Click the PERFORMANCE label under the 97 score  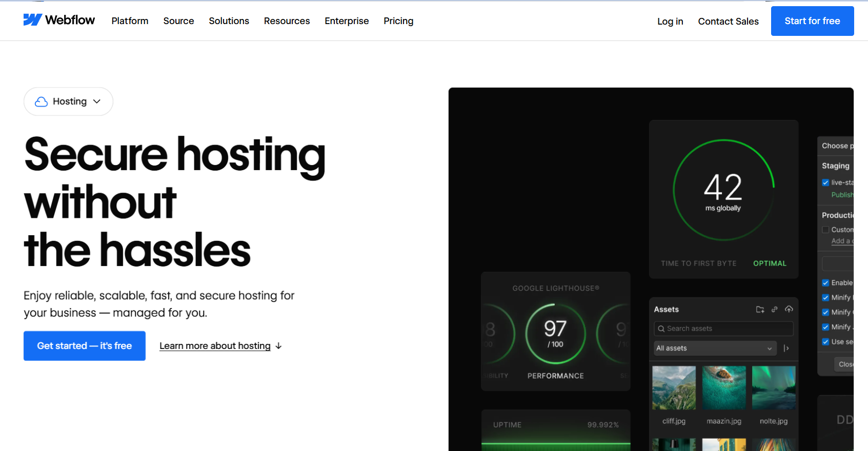point(556,376)
